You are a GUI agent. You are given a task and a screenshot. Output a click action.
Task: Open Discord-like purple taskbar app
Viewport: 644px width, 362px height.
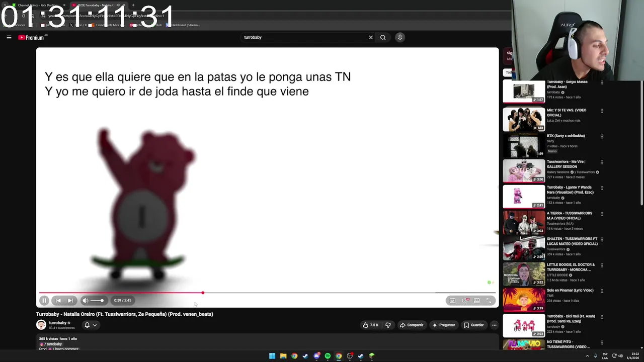click(x=316, y=356)
